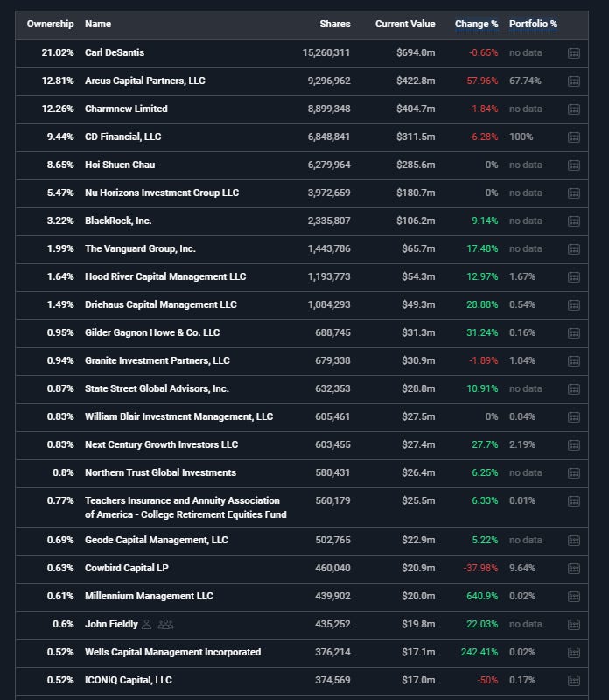Click the Shares column header
The height and width of the screenshot is (700, 609).
pos(335,24)
